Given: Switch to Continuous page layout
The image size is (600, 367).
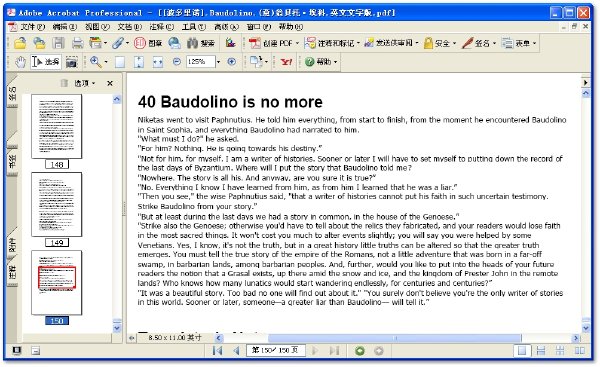Looking at the screenshot, I should point(541,351).
